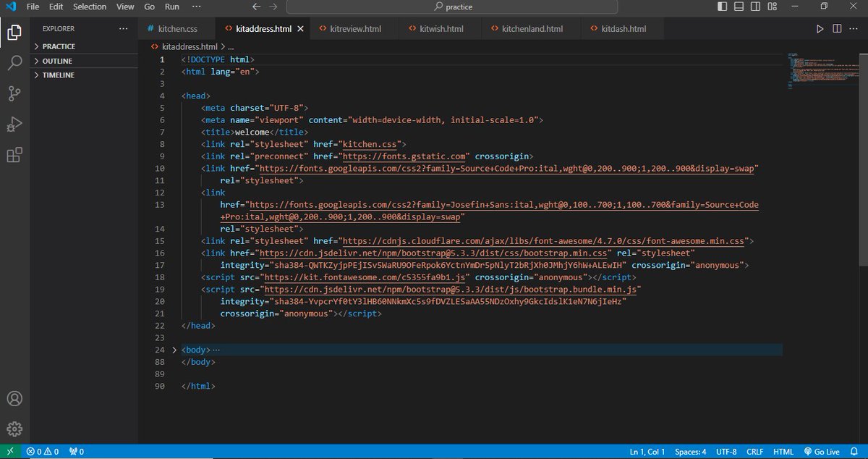Change encoding via UTF-8
Screen dimensions: 868x459
tap(726, 452)
